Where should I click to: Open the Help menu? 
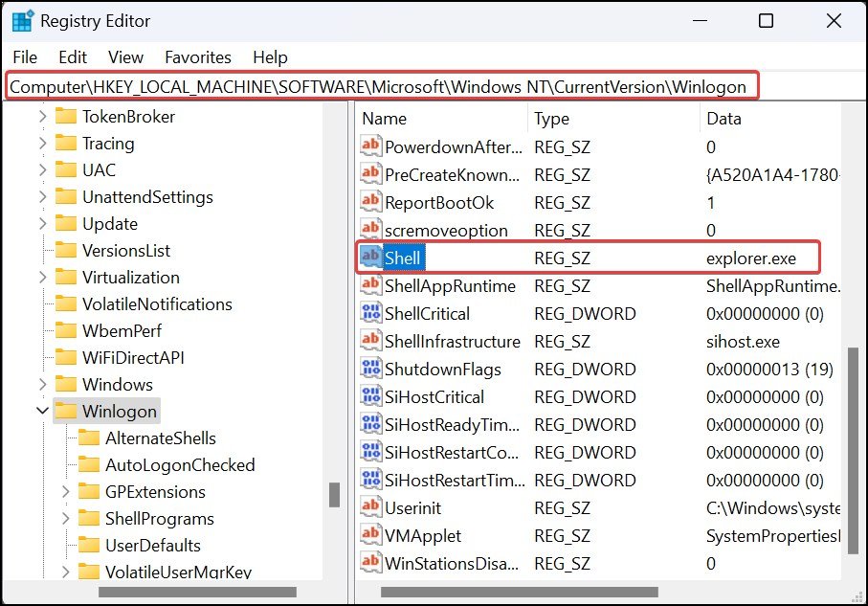pos(270,57)
